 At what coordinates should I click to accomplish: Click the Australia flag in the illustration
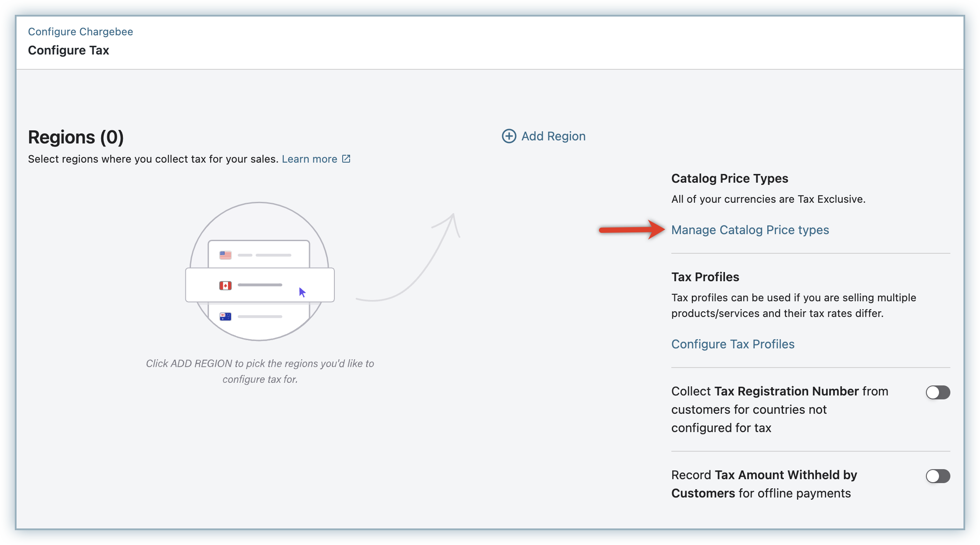click(x=225, y=317)
